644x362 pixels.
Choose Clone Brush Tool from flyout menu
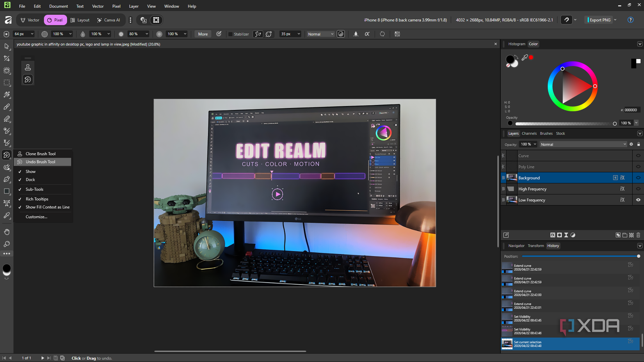(41, 154)
